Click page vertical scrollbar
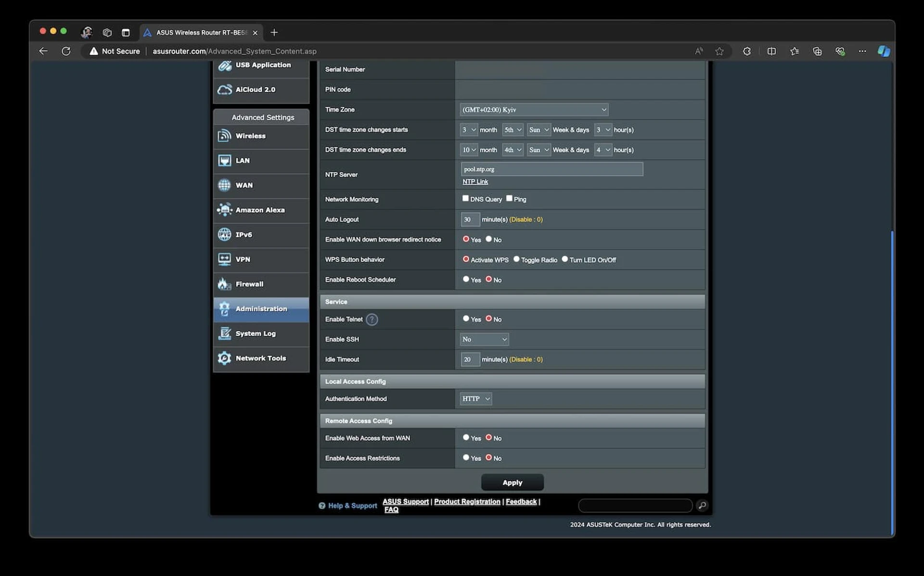 tap(892, 383)
